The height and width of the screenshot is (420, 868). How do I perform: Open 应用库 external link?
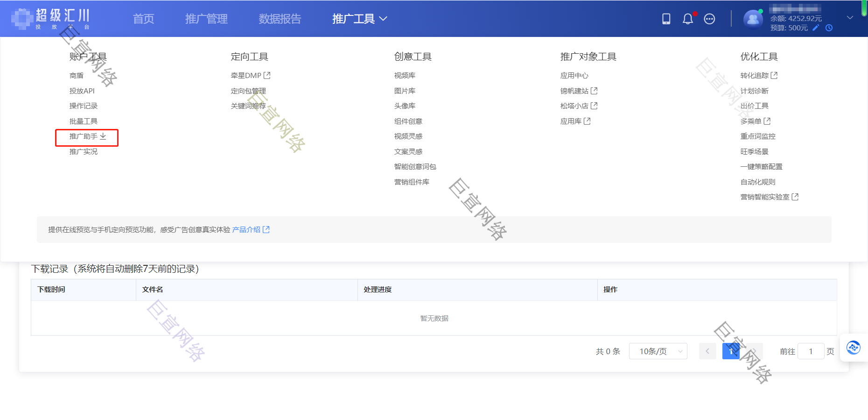click(575, 121)
